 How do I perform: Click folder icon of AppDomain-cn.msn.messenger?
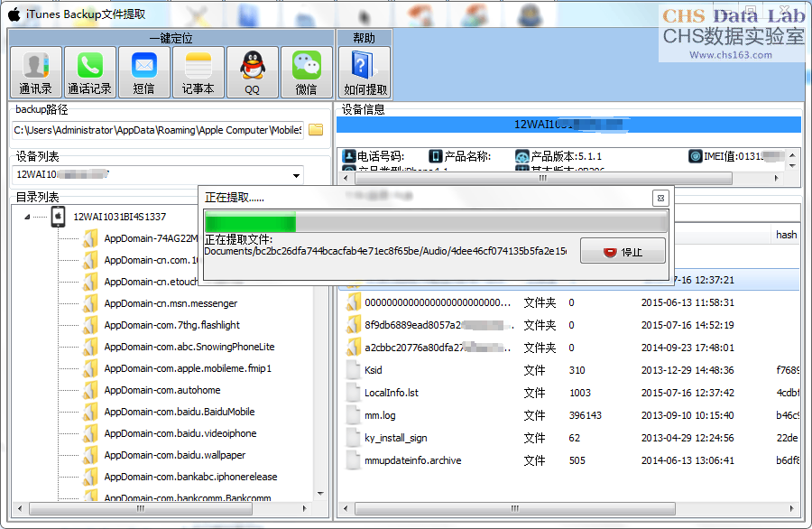(x=90, y=303)
